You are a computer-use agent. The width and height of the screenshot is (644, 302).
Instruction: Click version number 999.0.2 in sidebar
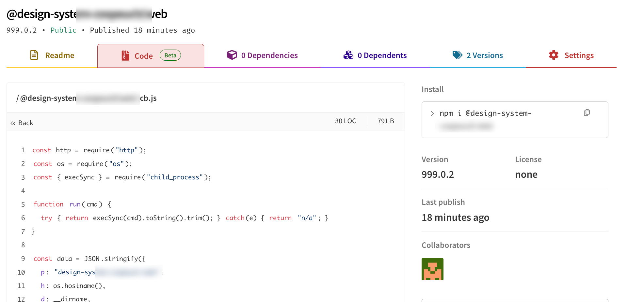pyautogui.click(x=438, y=174)
